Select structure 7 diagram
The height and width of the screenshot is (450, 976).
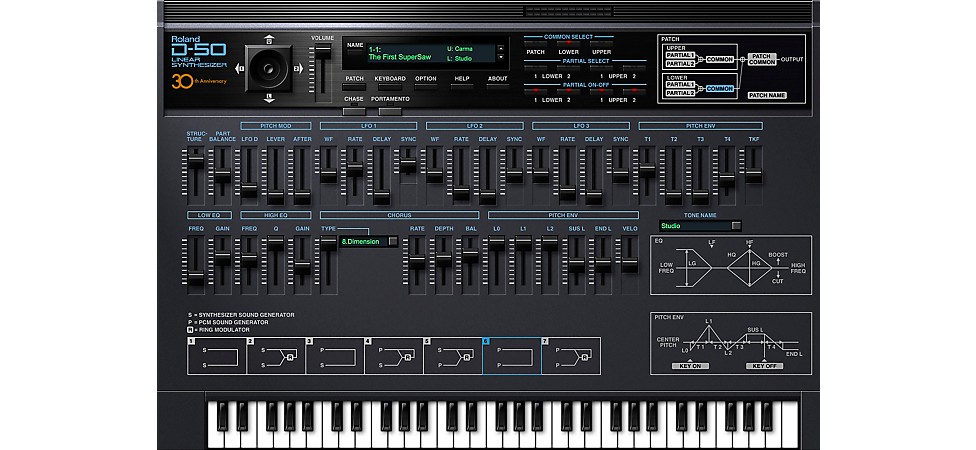pos(571,356)
